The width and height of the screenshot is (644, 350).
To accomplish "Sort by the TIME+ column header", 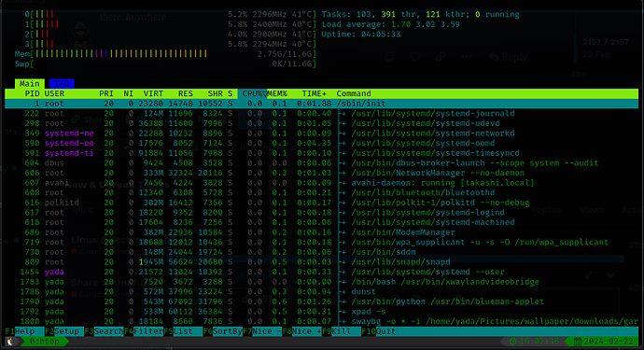I will (315, 93).
